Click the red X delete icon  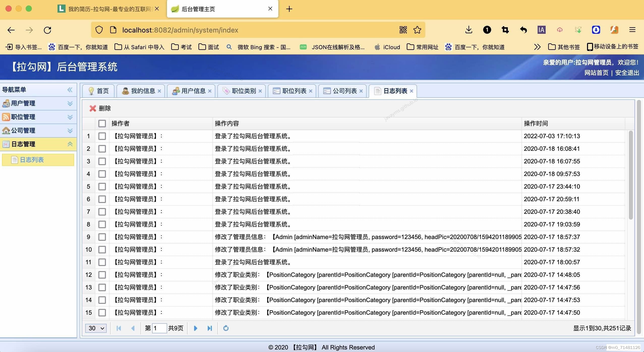[x=93, y=108]
